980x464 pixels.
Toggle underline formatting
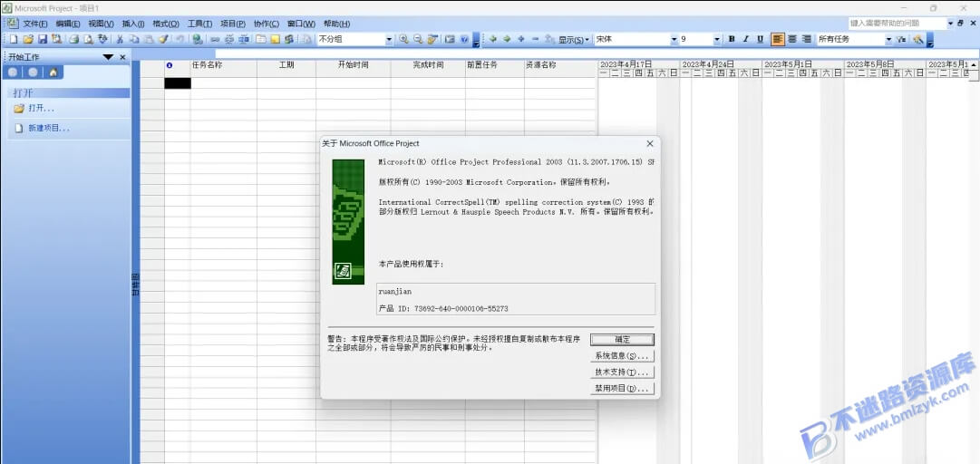click(760, 39)
